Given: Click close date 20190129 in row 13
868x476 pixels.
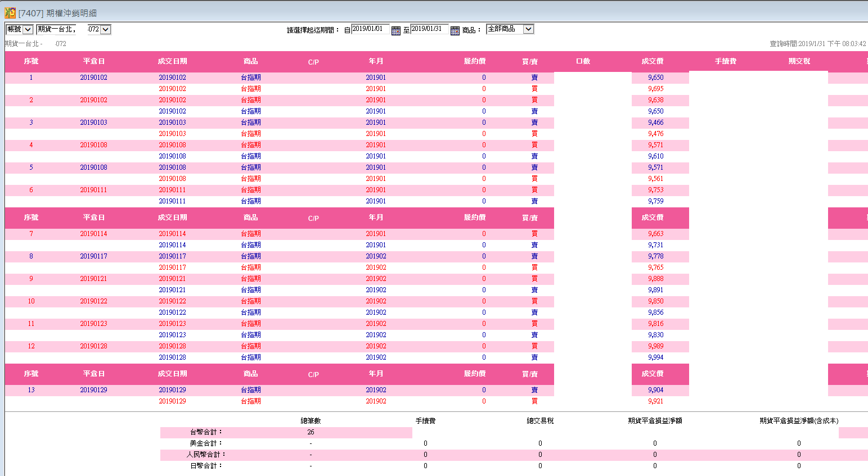Looking at the screenshot, I should tap(93, 390).
